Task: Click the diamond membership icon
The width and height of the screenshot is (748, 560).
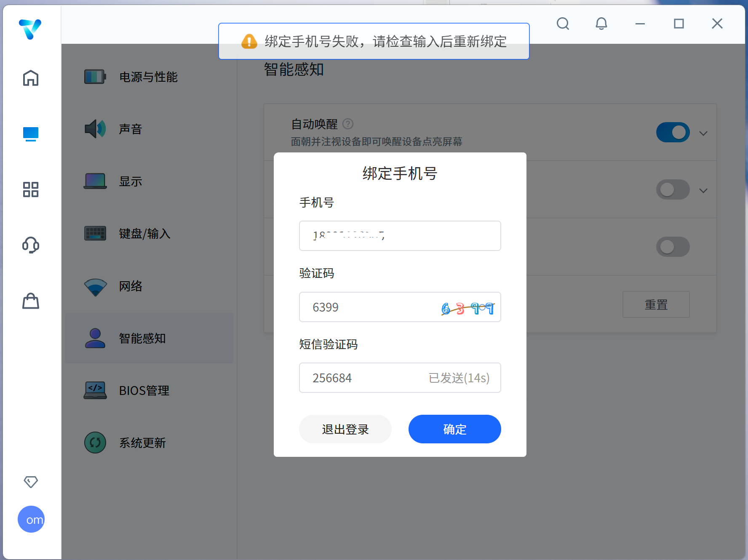Action: coord(31,482)
